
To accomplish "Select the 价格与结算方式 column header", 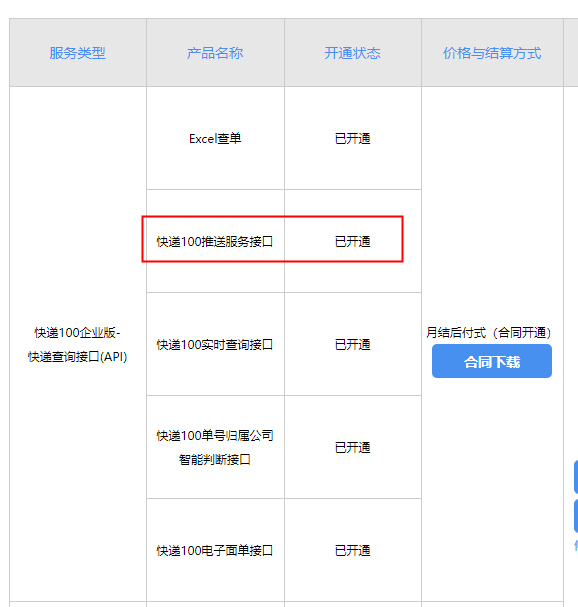I will click(x=492, y=53).
